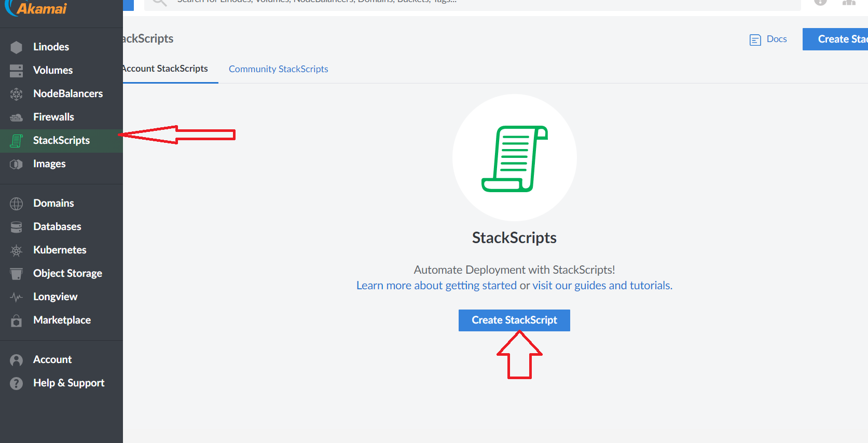Select StackScripts label in sidebar
Image resolution: width=868 pixels, height=443 pixels.
tap(61, 140)
